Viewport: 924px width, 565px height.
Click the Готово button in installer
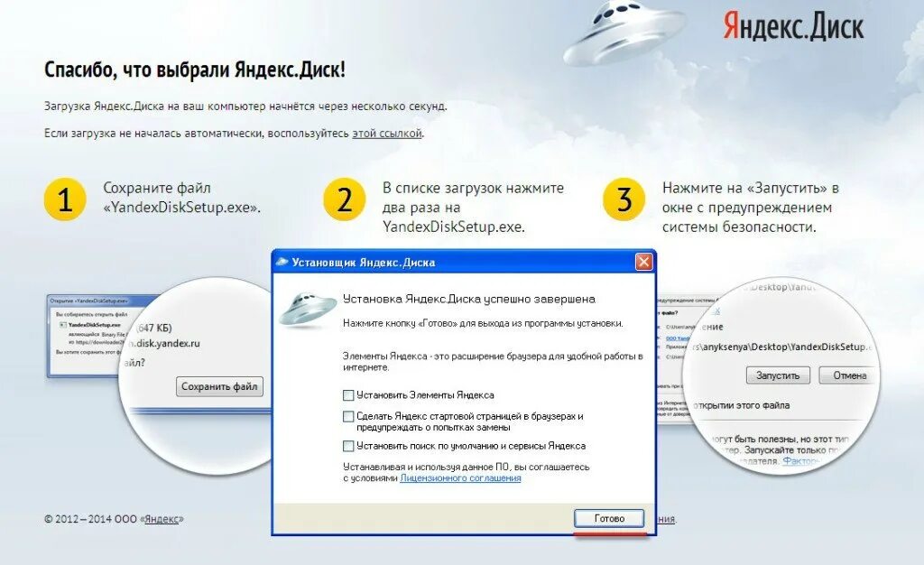[609, 518]
